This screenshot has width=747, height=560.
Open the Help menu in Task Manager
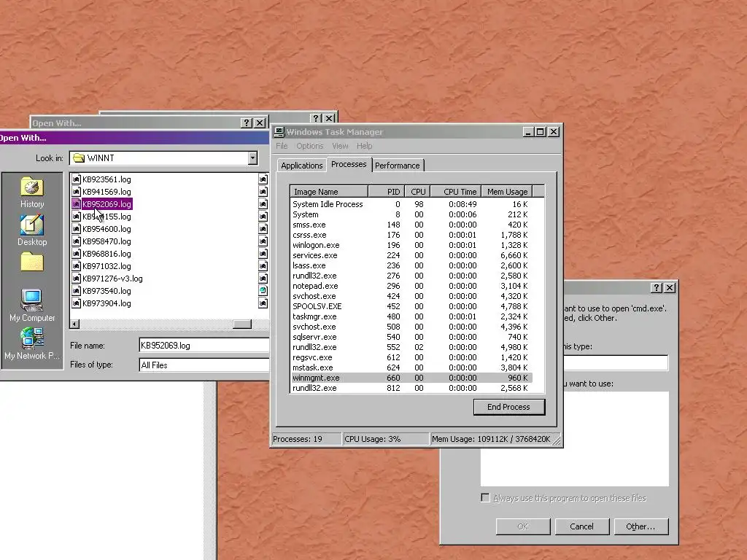point(365,146)
